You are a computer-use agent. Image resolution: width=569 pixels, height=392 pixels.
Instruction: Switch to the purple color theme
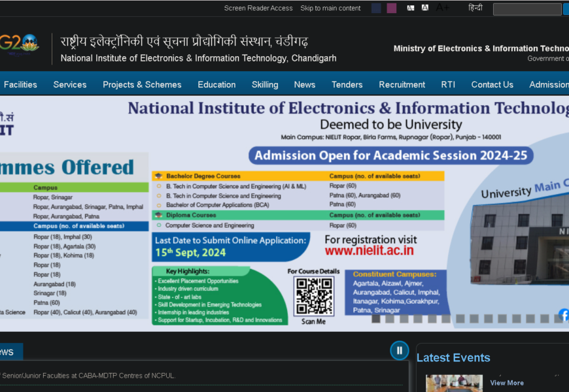tap(391, 8)
